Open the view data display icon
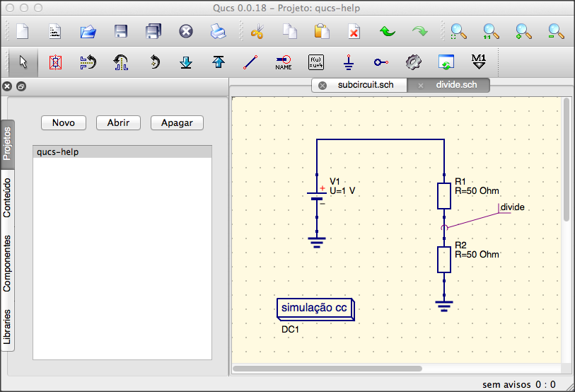 (446, 62)
